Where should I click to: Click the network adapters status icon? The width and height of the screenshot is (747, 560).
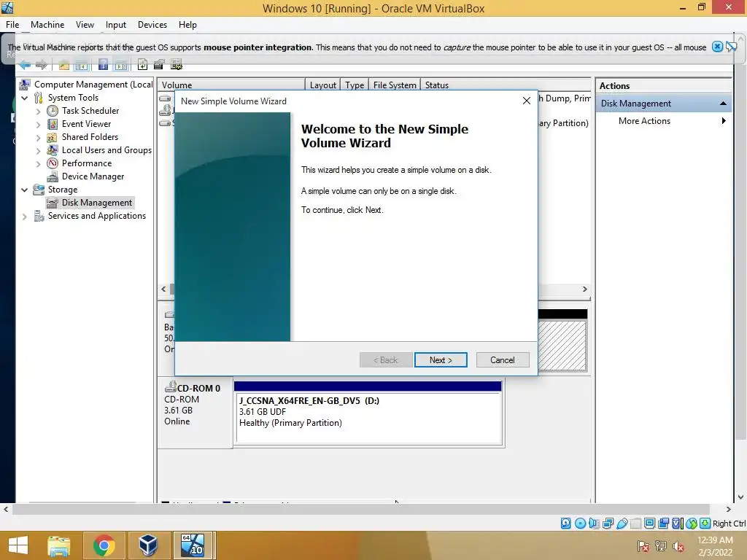pyautogui.click(x=608, y=524)
